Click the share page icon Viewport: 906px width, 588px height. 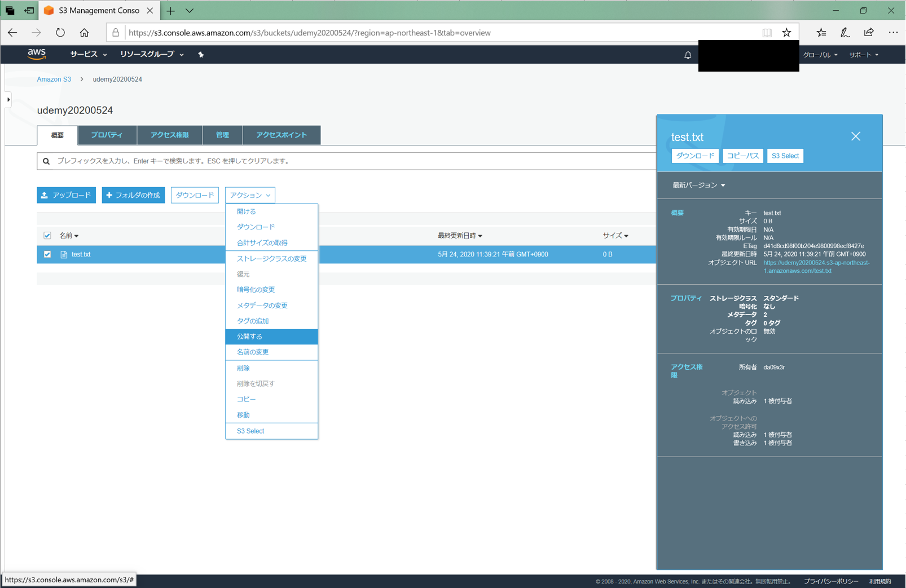[869, 33]
